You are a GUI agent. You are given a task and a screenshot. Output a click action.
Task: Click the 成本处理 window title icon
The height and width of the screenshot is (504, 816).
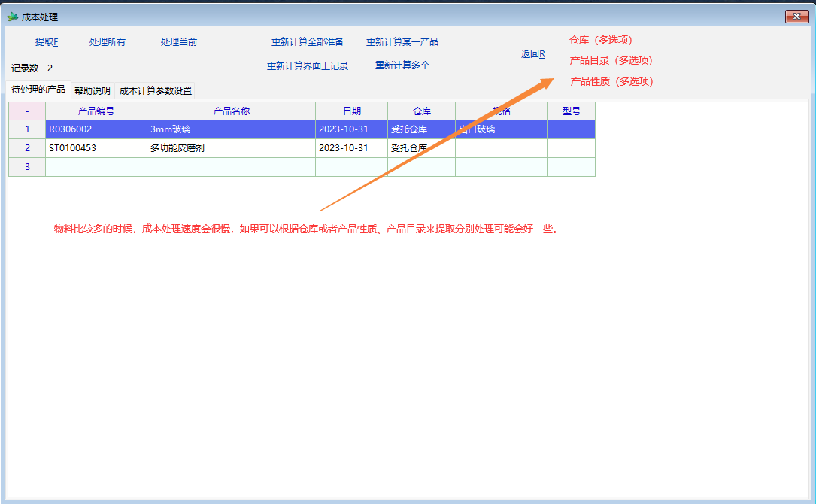pyautogui.click(x=12, y=17)
